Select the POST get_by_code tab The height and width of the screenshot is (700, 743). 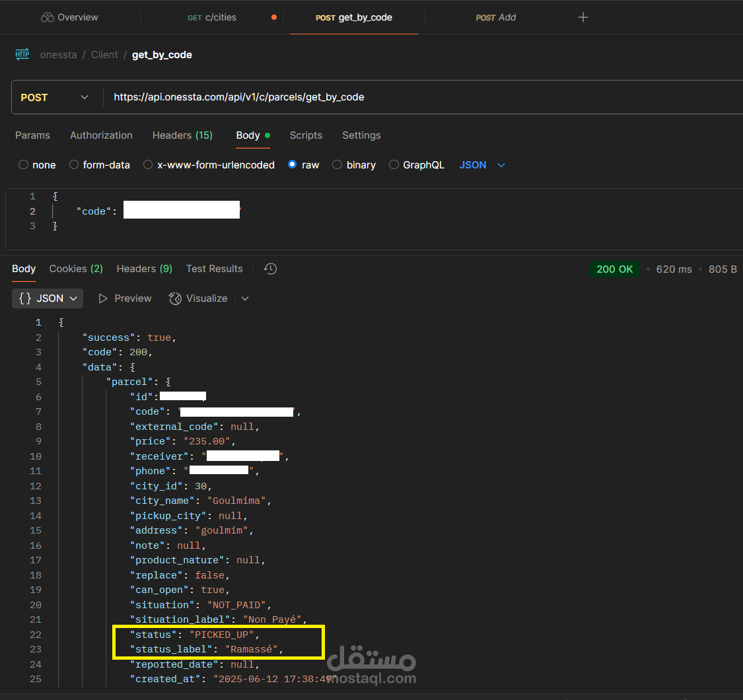click(353, 18)
